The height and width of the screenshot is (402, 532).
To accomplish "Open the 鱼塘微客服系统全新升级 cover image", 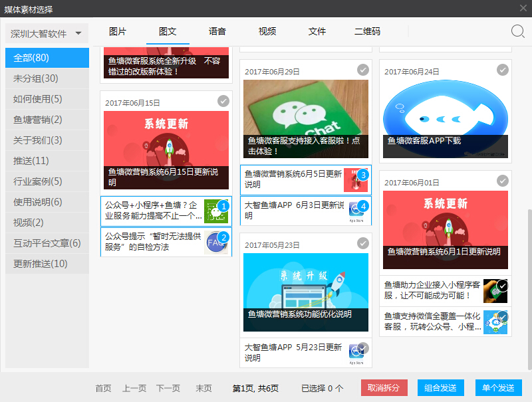I will (x=166, y=63).
